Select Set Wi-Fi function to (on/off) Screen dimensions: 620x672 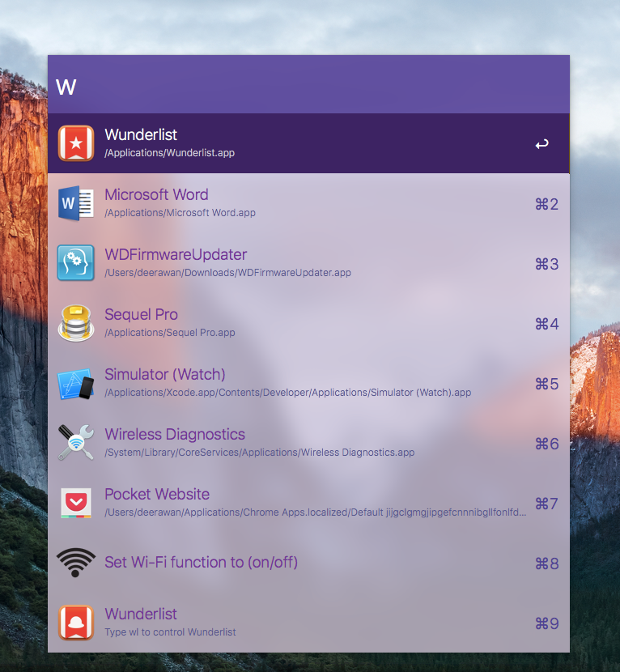(201, 562)
